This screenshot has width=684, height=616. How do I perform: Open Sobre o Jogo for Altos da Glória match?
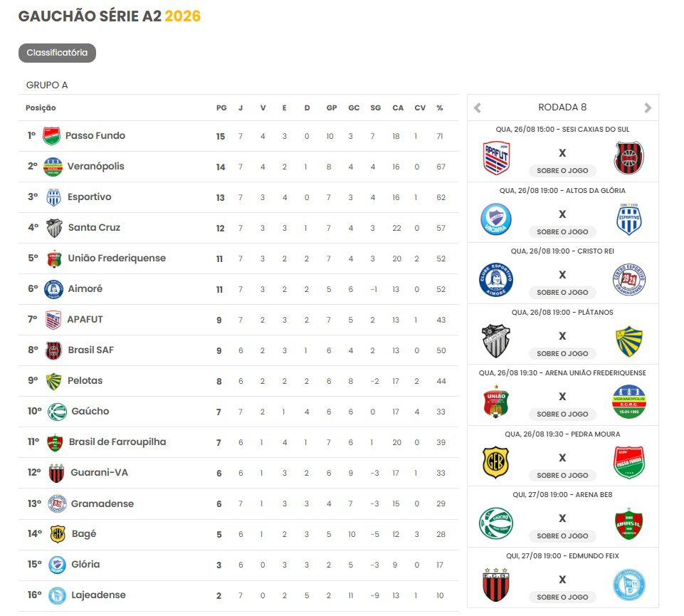[562, 232]
